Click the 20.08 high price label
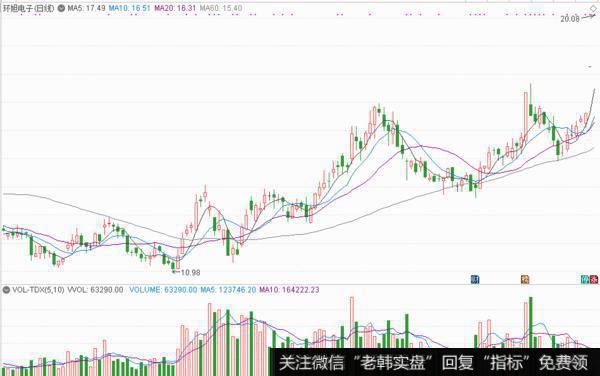600x376 pixels. coord(570,19)
